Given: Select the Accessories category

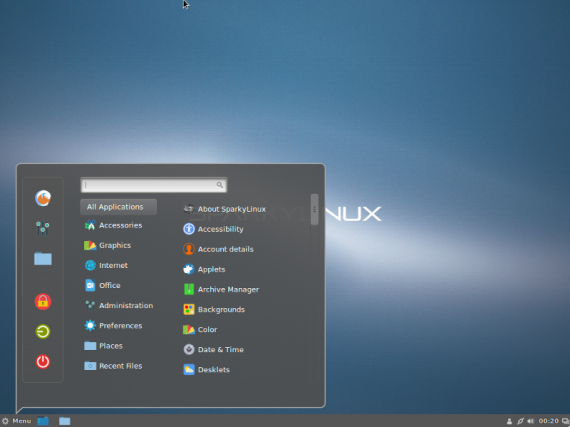Looking at the screenshot, I should tap(119, 225).
